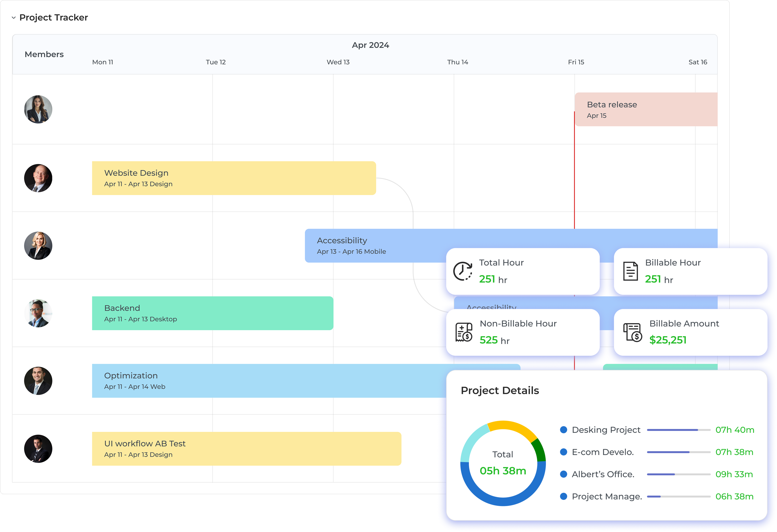The width and height of the screenshot is (777, 532).
Task: Select the Mon 11 day header
Action: (103, 62)
